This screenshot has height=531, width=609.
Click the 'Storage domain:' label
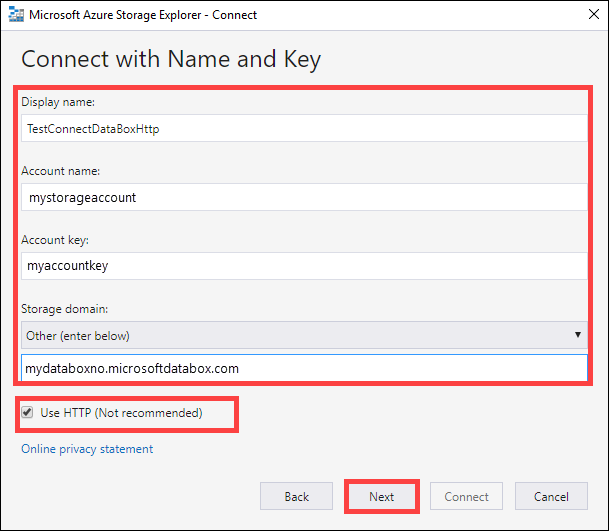64,309
